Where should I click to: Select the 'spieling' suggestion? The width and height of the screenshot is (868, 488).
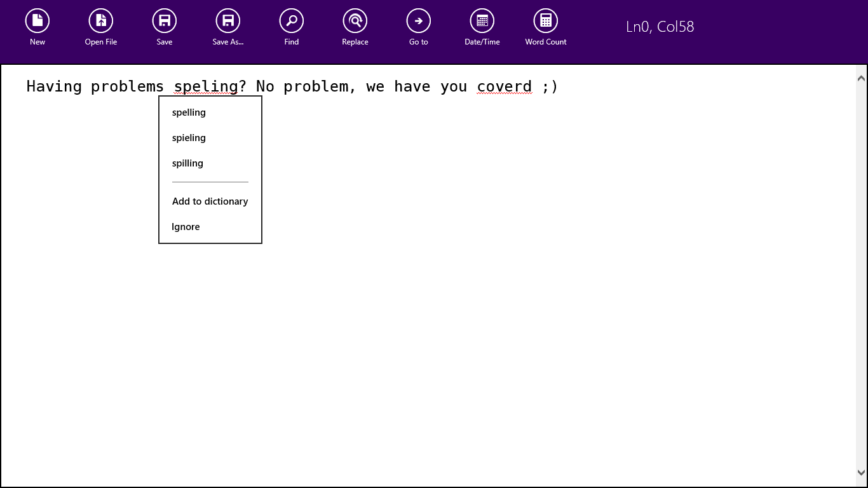tap(189, 138)
